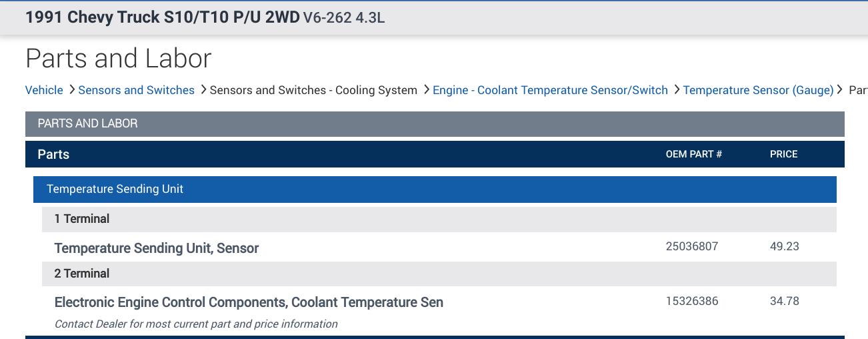
Task: Sort by the OEM PART # column header
Action: (x=693, y=154)
